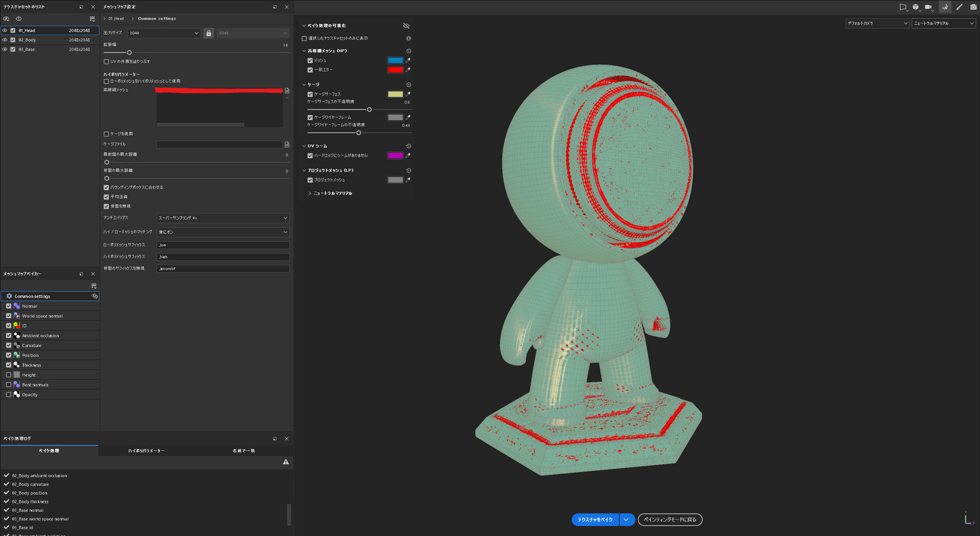Click the red matching error color swatch
The width and height of the screenshot is (980, 536).
coord(395,70)
